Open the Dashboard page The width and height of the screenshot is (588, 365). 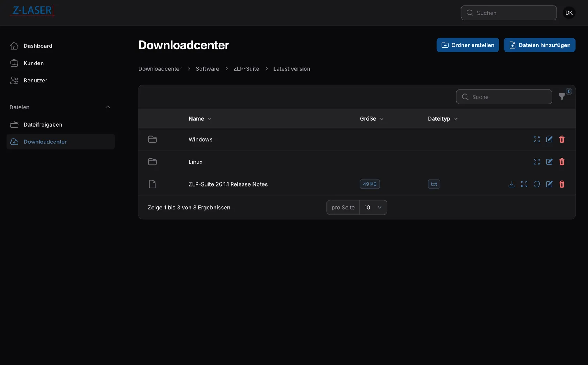click(x=38, y=46)
